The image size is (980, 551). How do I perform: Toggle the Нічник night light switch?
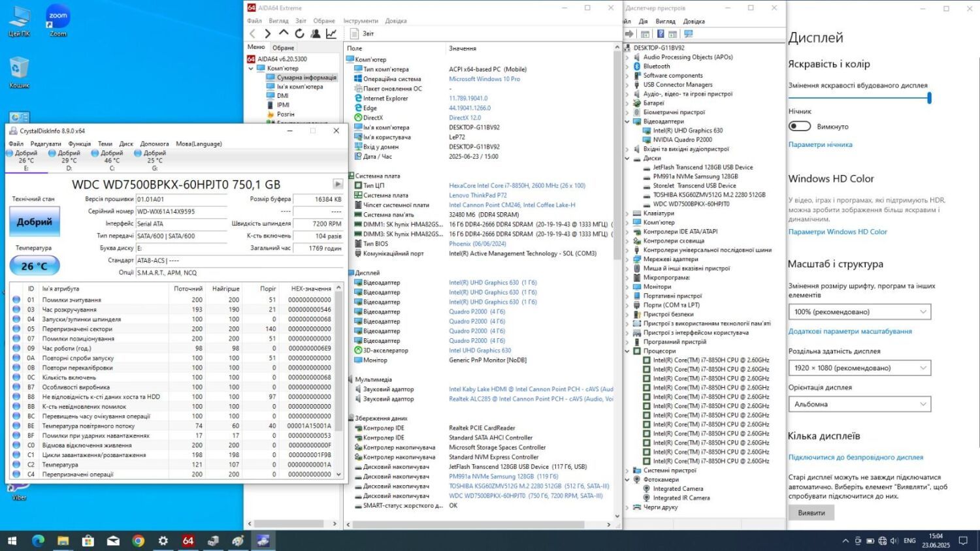(x=800, y=127)
